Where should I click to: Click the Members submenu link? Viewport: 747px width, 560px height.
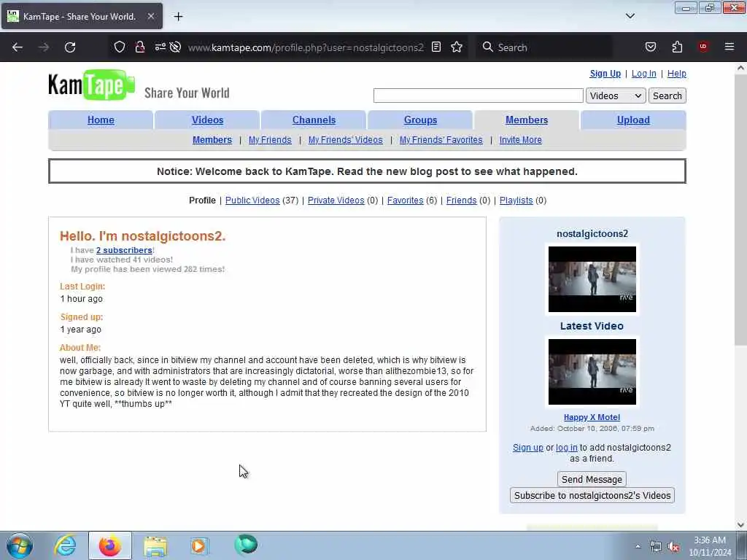click(212, 140)
